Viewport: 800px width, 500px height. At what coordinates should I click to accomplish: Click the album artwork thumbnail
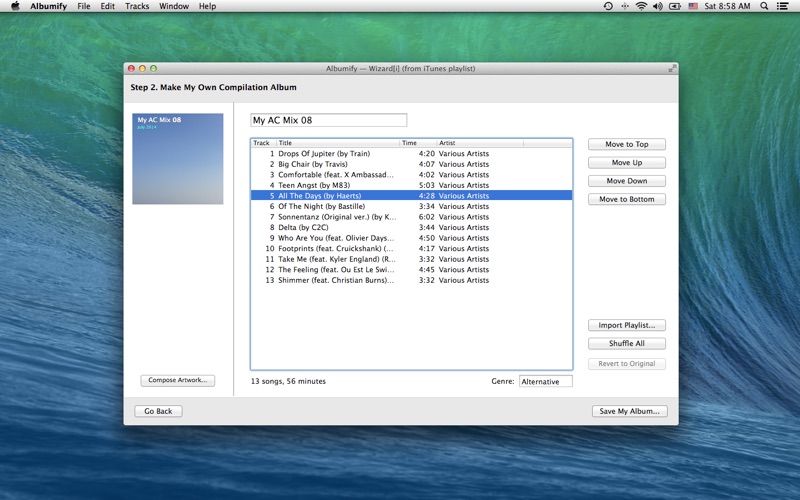[178, 159]
